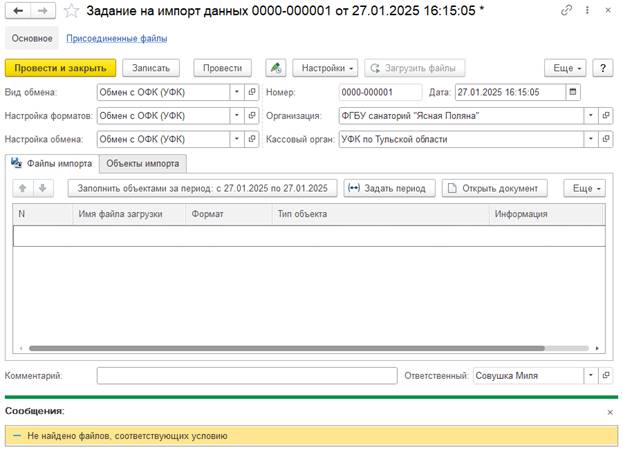Click the Кассовый орган field text

(461, 139)
